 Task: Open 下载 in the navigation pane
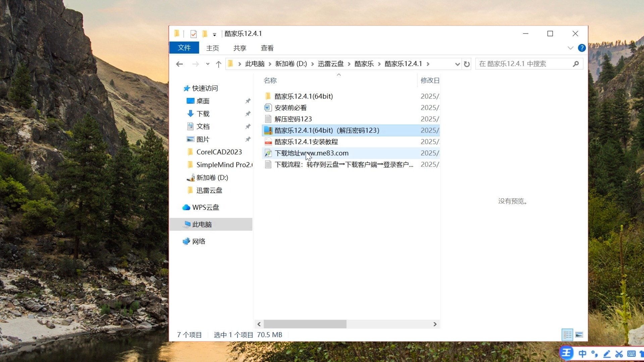pos(203,114)
